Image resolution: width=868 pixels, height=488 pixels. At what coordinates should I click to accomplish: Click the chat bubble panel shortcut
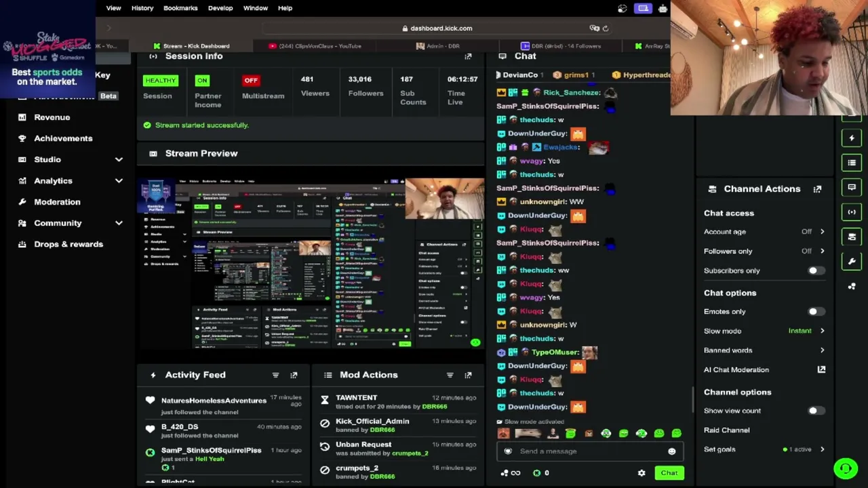[852, 187]
